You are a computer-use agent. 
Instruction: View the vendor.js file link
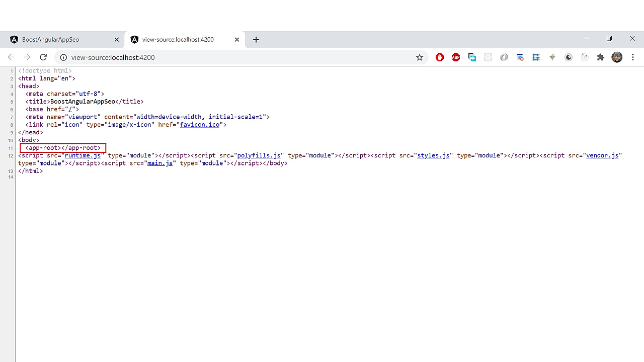[602, 155]
